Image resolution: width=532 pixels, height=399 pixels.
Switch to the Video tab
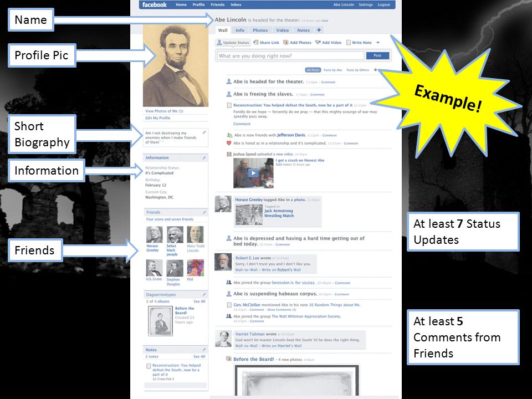coord(282,30)
